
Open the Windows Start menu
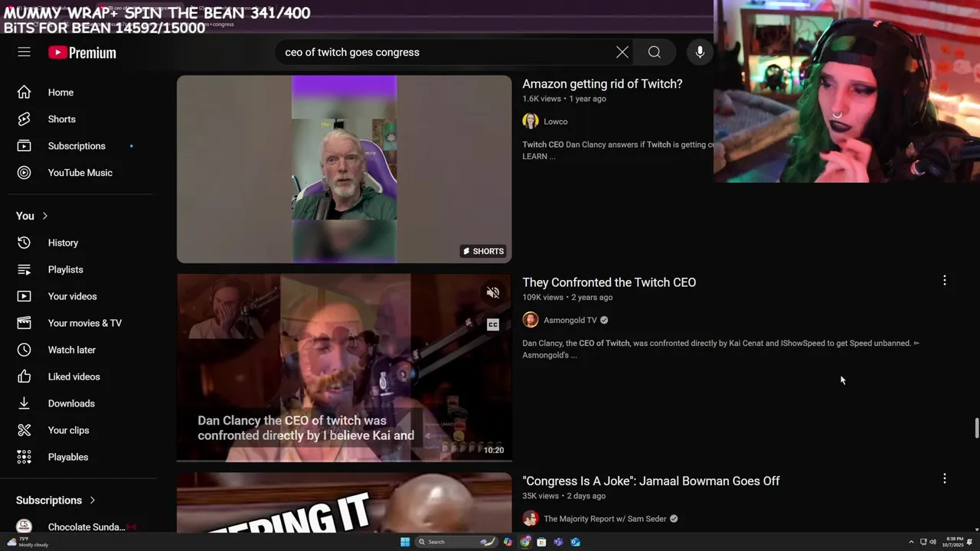coord(405,542)
